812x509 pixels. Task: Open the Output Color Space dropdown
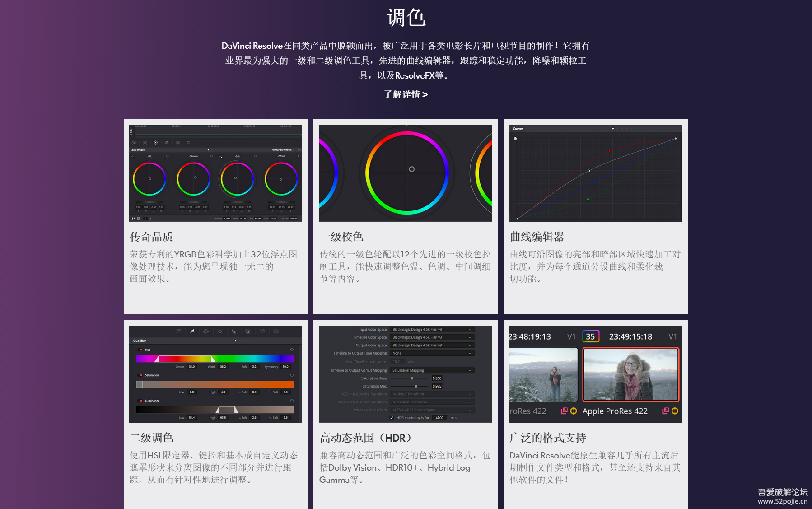(432, 346)
